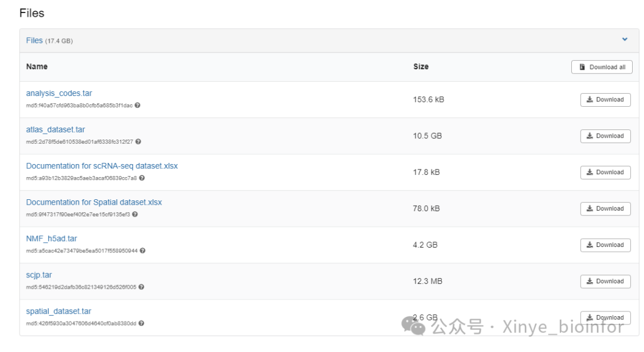Click md5 help icon for scjp.tar
The height and width of the screenshot is (352, 644).
click(141, 287)
